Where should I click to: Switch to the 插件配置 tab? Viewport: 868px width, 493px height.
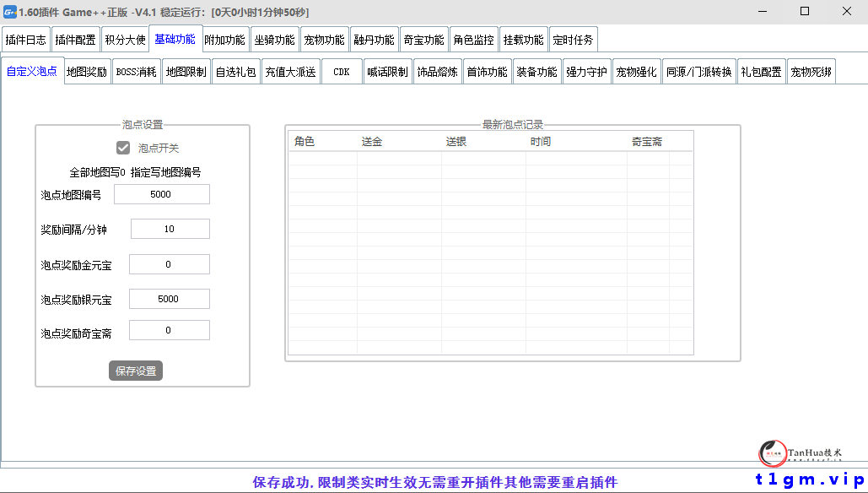(76, 38)
